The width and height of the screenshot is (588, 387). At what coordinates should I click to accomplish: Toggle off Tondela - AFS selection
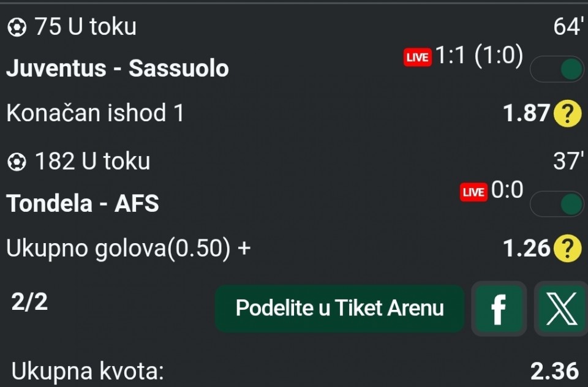[x=556, y=204]
